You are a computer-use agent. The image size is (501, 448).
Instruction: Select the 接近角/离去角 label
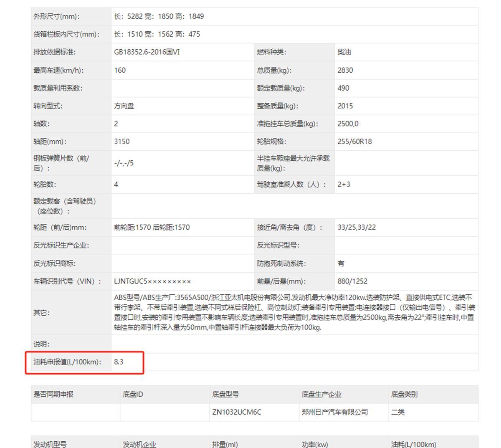point(290,228)
